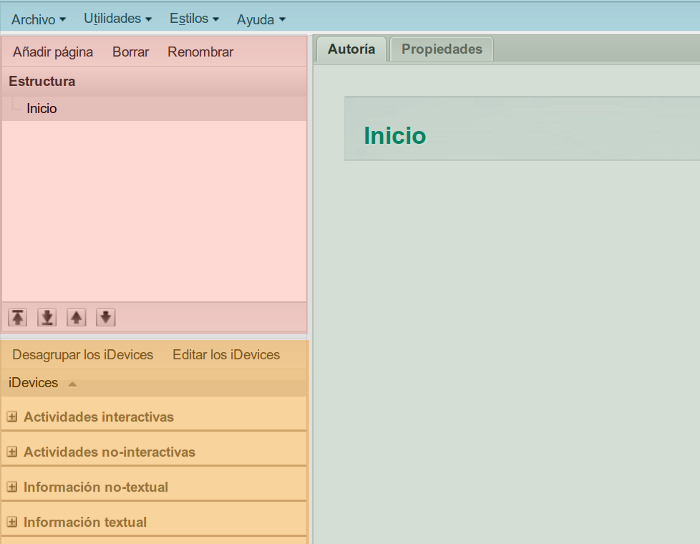
Task: Click Editar los iDevices
Action: click(226, 355)
